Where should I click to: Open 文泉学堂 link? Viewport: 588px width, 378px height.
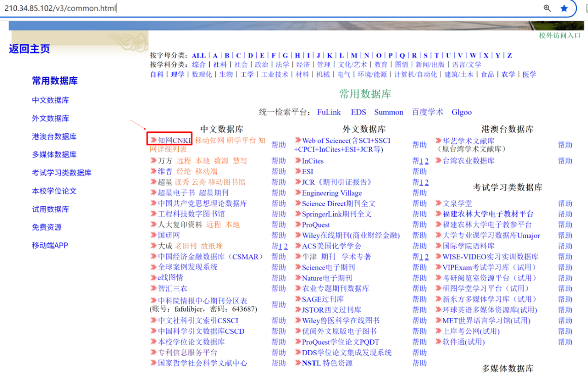pos(457,204)
